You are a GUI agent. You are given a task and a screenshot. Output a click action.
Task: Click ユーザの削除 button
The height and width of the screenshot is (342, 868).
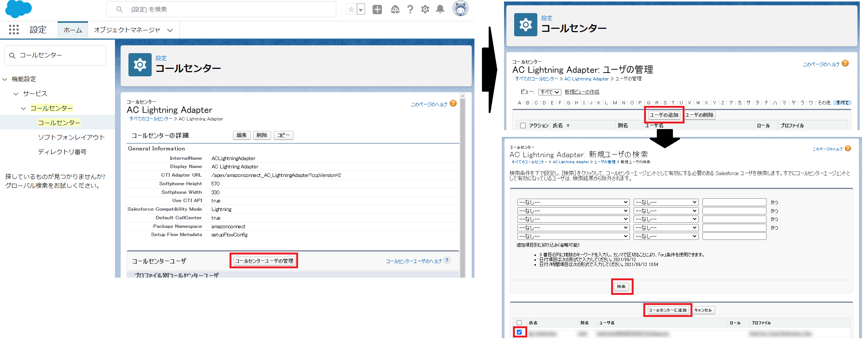[x=699, y=115]
